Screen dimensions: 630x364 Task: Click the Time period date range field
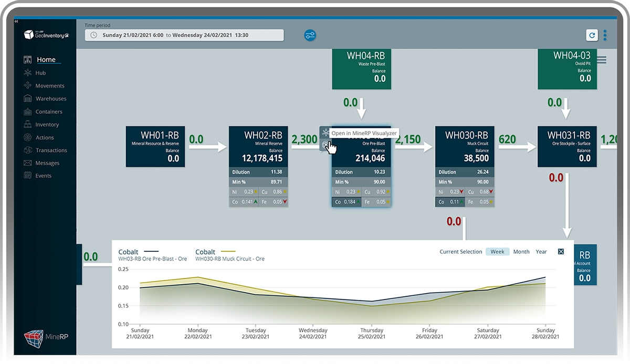[184, 35]
